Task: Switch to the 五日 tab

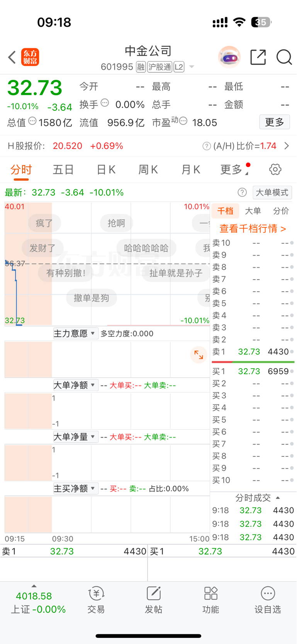Action: point(63,170)
